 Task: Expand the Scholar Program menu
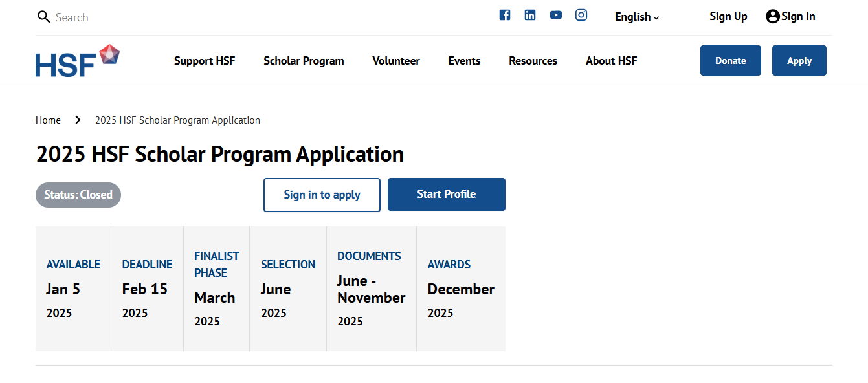point(304,60)
